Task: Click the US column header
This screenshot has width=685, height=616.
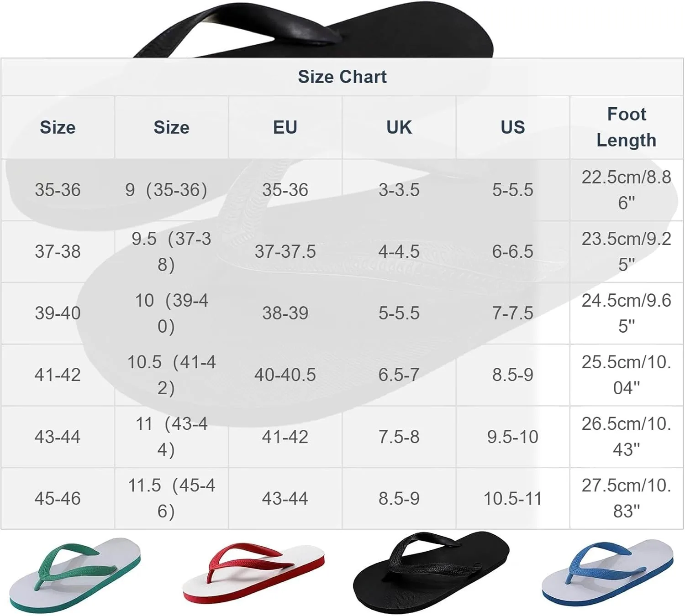Action: pyautogui.click(x=512, y=127)
